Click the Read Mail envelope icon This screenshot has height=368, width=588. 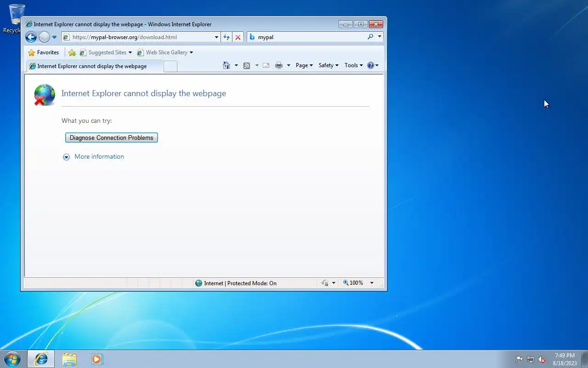[x=266, y=65]
